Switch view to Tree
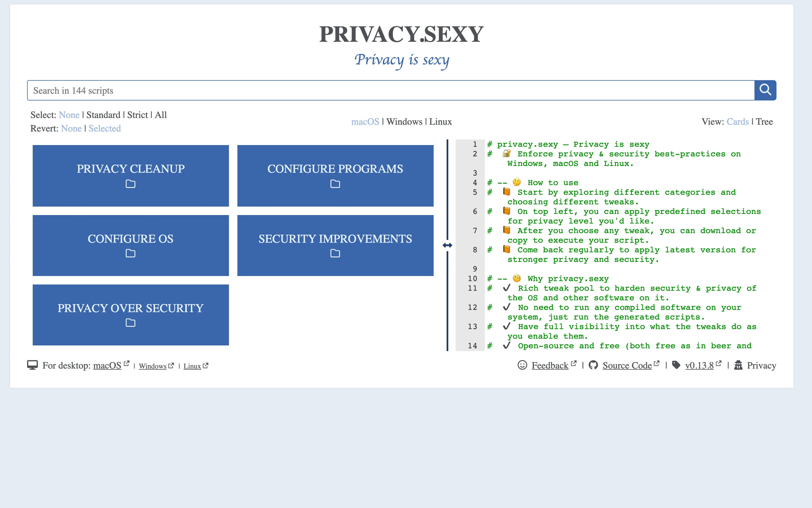The width and height of the screenshot is (812, 508). click(764, 122)
